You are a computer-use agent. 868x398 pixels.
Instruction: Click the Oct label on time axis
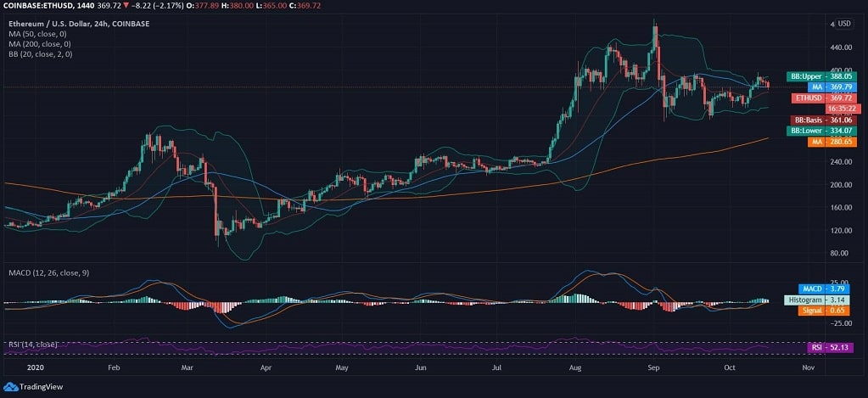click(x=731, y=367)
